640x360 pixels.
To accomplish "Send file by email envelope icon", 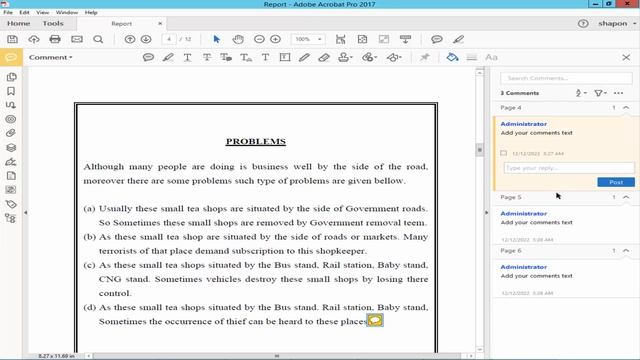I will click(x=77, y=39).
